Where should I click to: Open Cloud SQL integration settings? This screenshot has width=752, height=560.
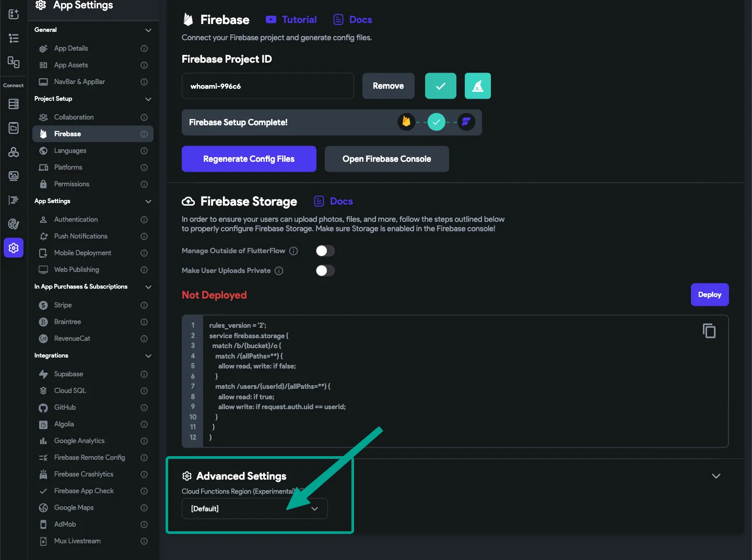click(x=93, y=391)
